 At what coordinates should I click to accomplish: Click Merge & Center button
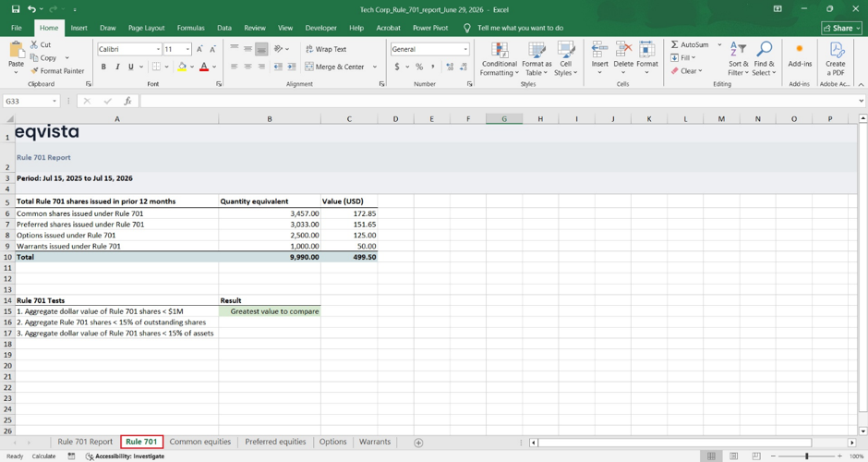(x=334, y=67)
